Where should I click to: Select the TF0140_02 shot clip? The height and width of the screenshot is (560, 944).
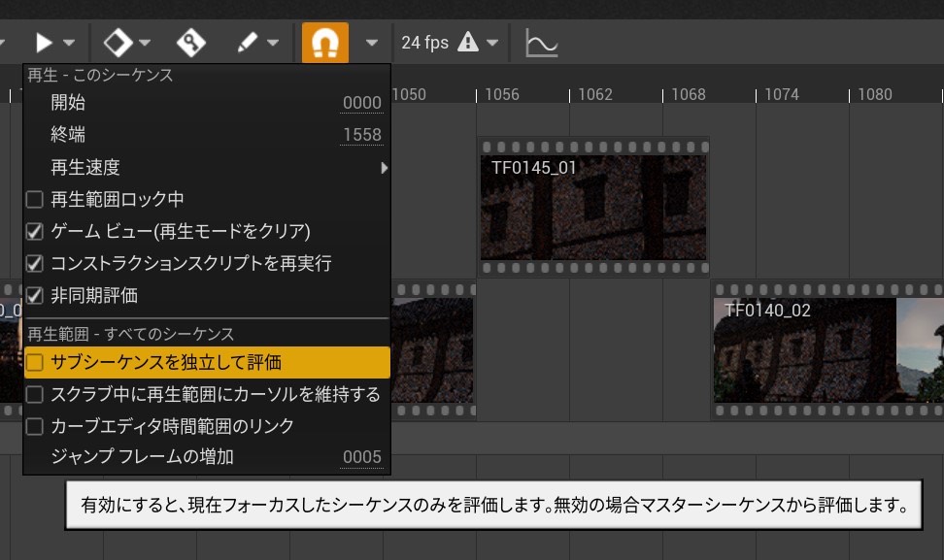(827, 350)
